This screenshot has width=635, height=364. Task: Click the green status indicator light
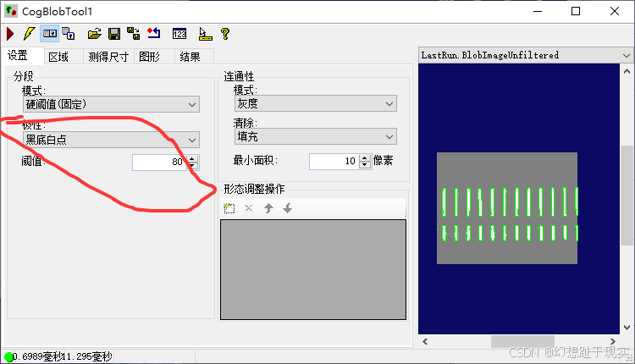click(8, 357)
